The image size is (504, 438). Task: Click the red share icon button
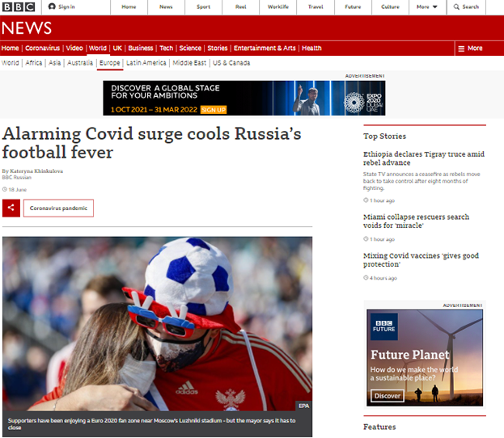click(11, 208)
